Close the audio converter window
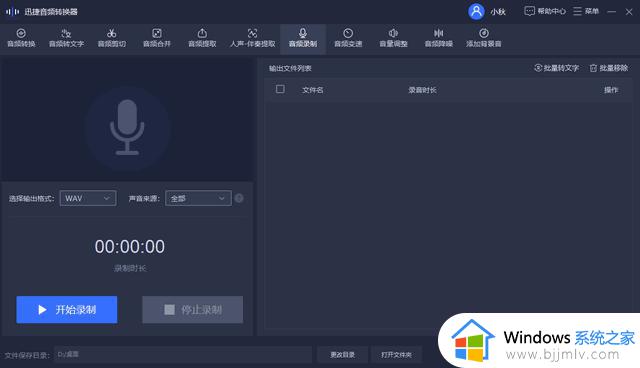The height and width of the screenshot is (368, 640). (629, 12)
